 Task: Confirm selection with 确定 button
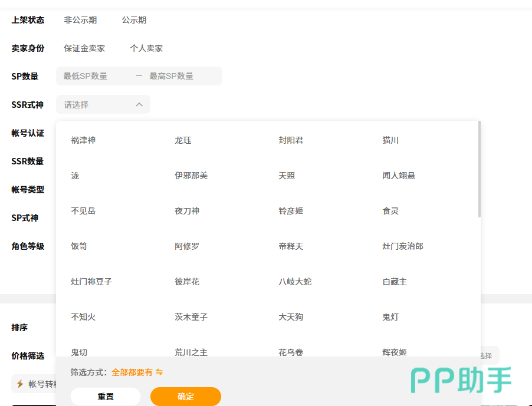(x=185, y=397)
